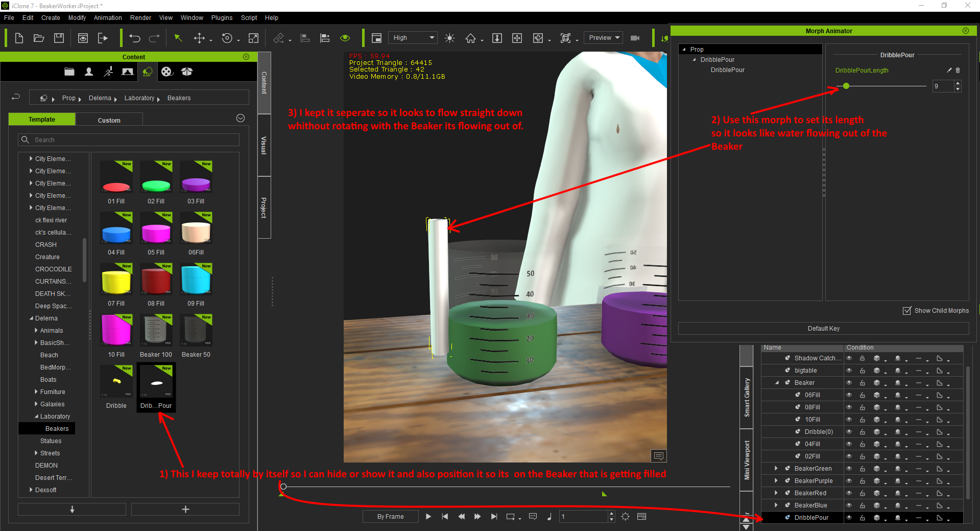Open project folder icon in toolbar

[39, 38]
